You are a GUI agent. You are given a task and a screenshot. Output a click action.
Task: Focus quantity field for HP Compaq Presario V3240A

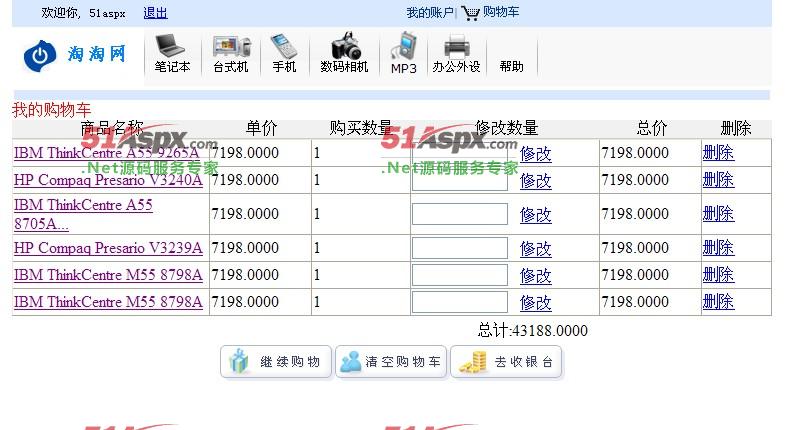459,180
